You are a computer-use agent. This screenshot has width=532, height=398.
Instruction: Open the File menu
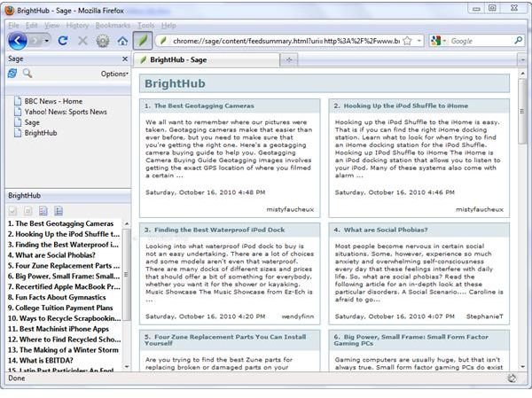coord(13,25)
